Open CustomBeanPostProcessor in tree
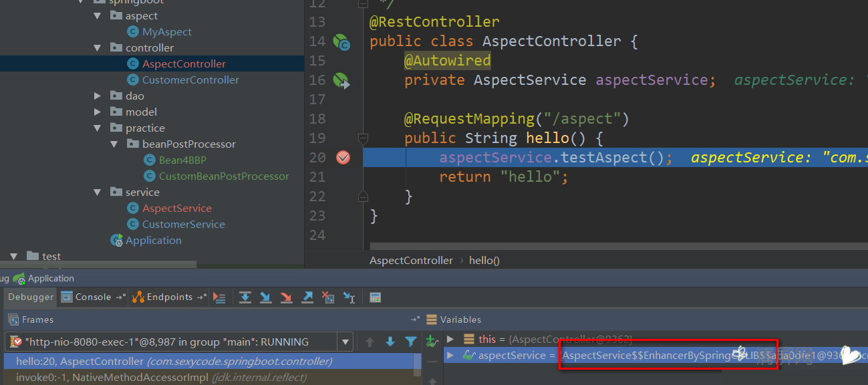This screenshot has height=385, width=868. (224, 176)
